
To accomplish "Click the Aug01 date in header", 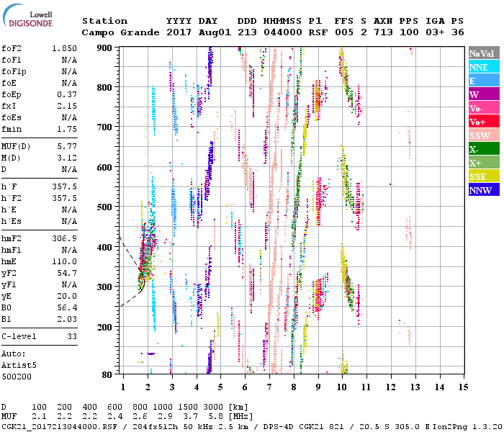I will (215, 33).
